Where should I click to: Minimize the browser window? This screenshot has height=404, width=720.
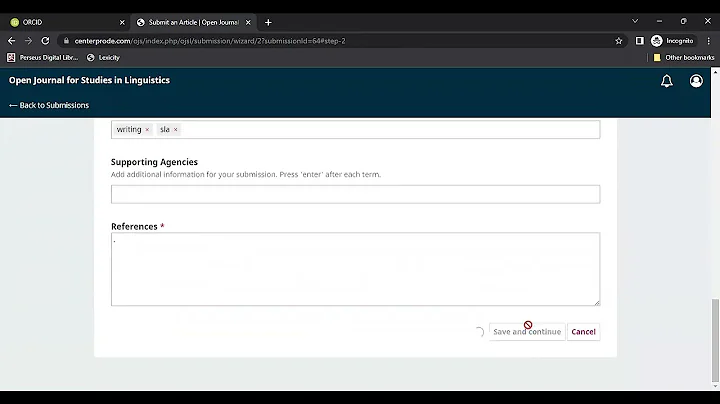(x=659, y=21)
